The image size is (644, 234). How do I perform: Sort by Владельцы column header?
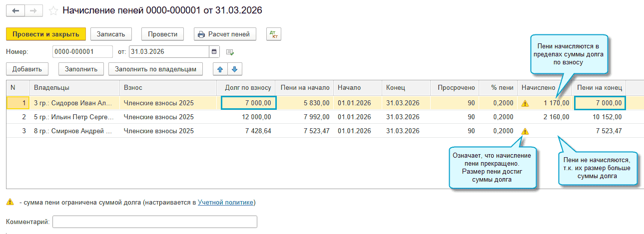[75, 87]
